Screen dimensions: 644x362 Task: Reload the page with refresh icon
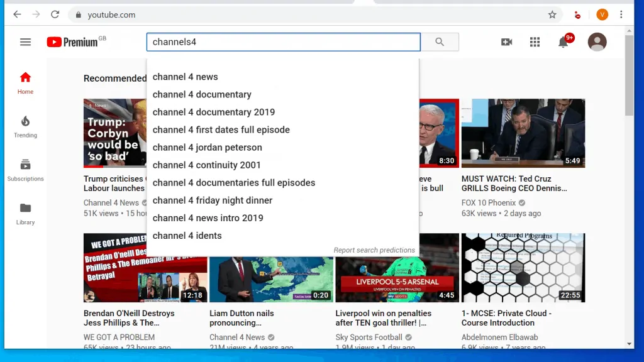[55, 14]
